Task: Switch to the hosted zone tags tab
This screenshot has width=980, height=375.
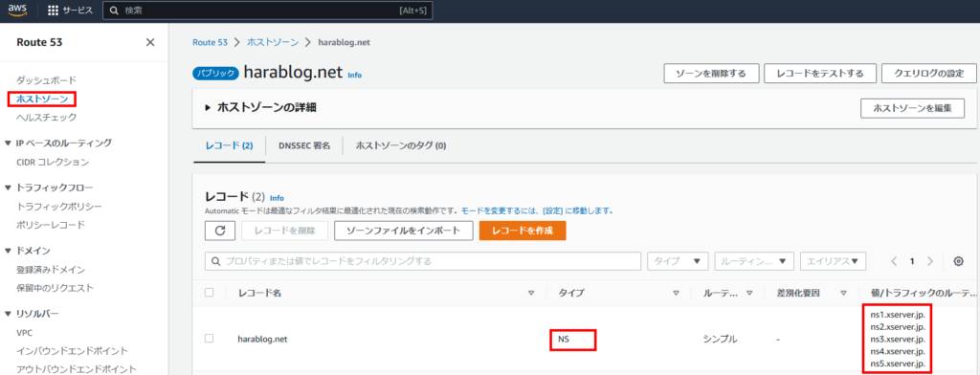Action: [x=401, y=145]
